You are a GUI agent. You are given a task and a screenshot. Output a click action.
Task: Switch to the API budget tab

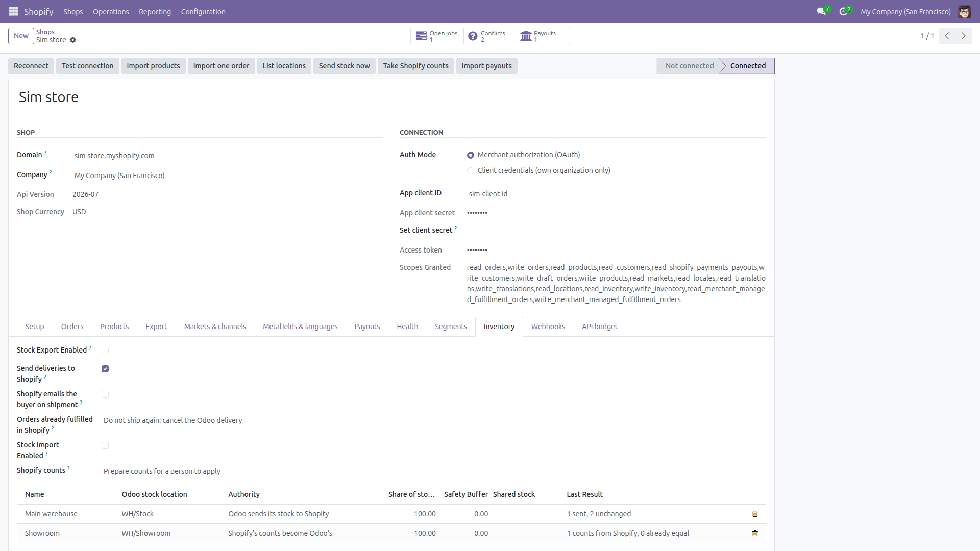[x=599, y=327]
